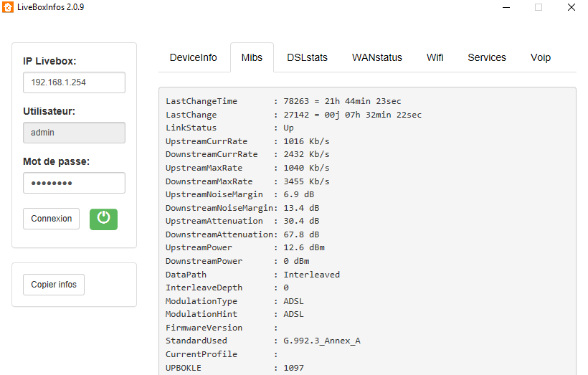Minimize the LiveBoxInfos window

coord(506,7)
